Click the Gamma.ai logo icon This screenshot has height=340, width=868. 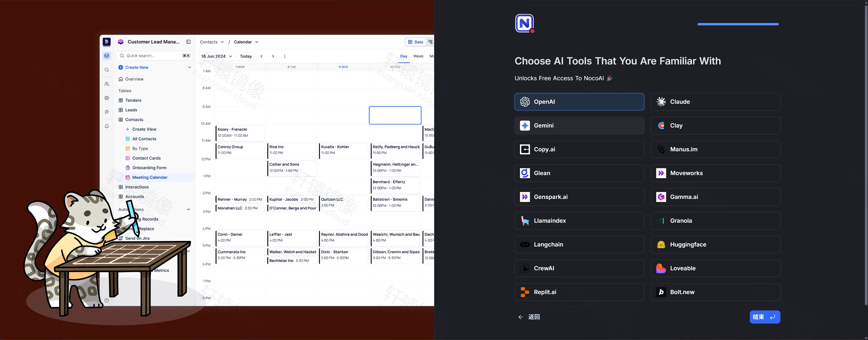click(661, 197)
